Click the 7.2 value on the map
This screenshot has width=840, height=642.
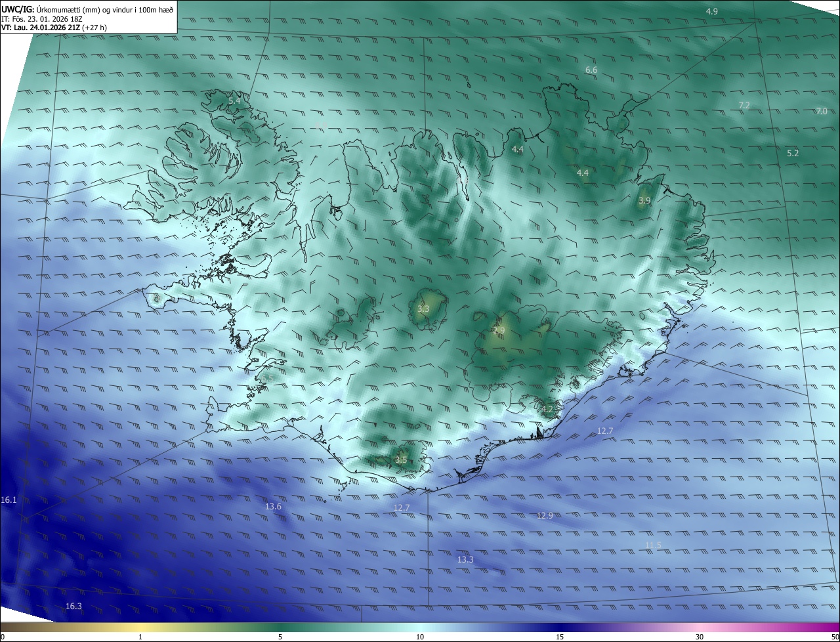pyautogui.click(x=744, y=105)
